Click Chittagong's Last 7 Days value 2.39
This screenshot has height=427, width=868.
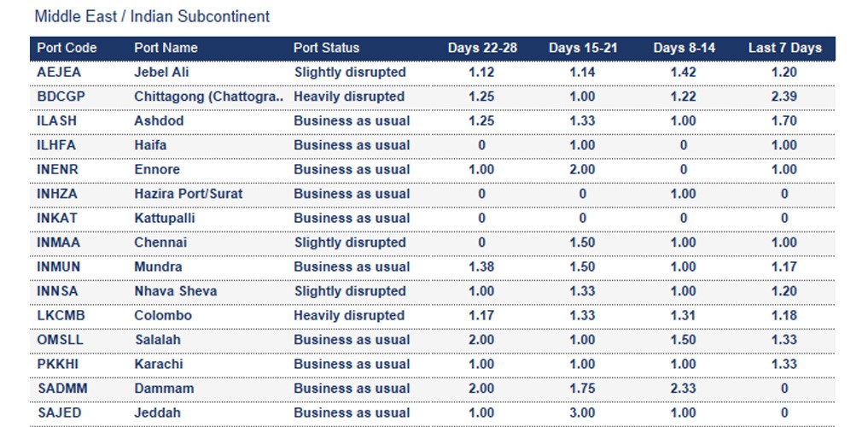click(784, 97)
